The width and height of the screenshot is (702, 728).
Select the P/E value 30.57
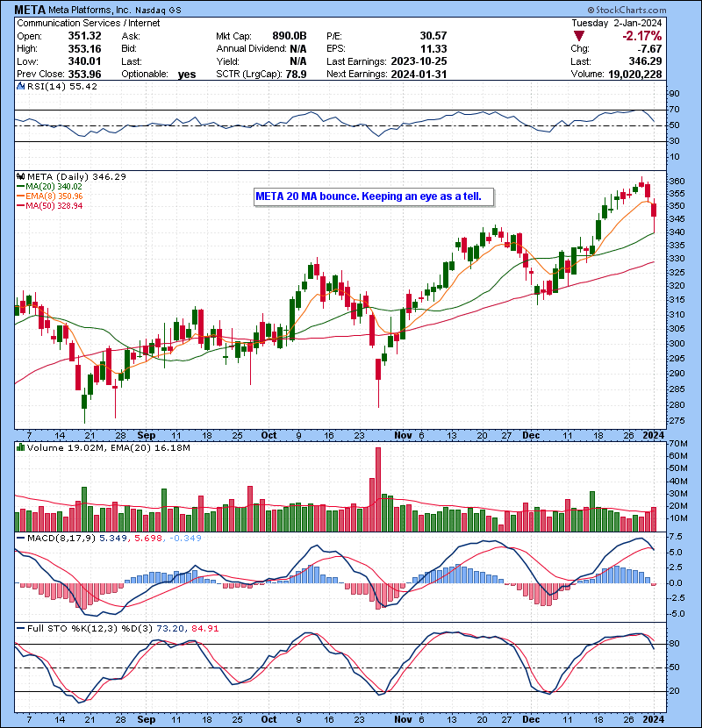[433, 36]
